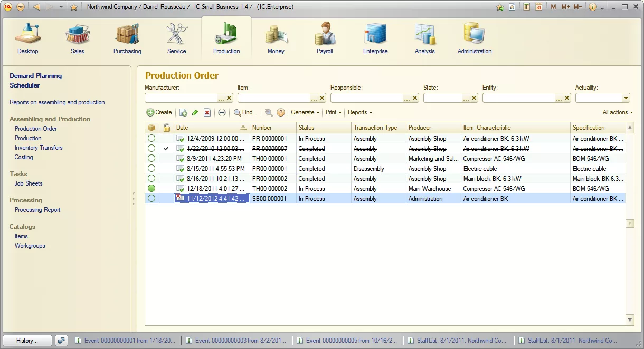Open the help question mark icon

pyautogui.click(x=281, y=112)
